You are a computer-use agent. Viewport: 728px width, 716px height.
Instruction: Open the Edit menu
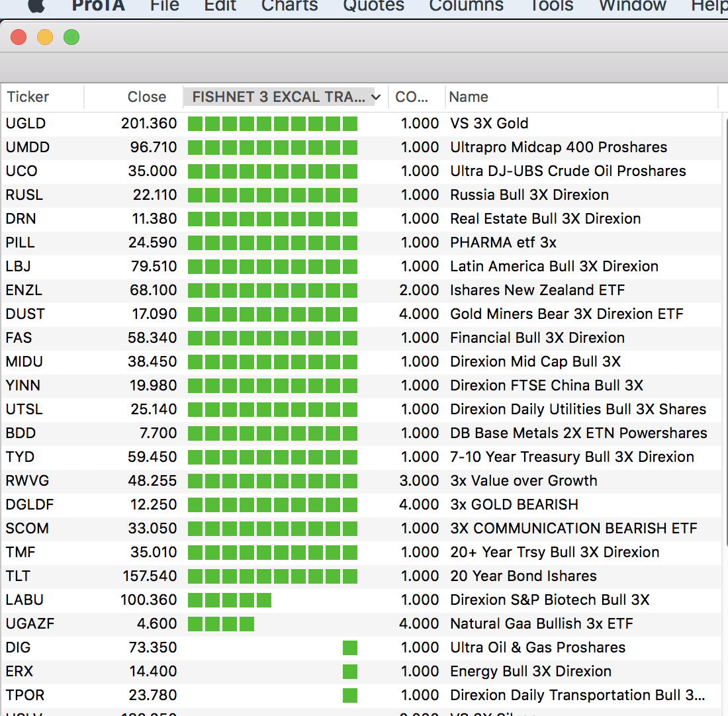(220, 5)
